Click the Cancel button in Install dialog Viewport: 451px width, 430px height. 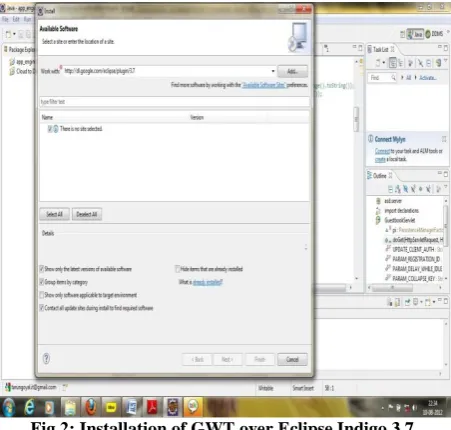pos(292,359)
